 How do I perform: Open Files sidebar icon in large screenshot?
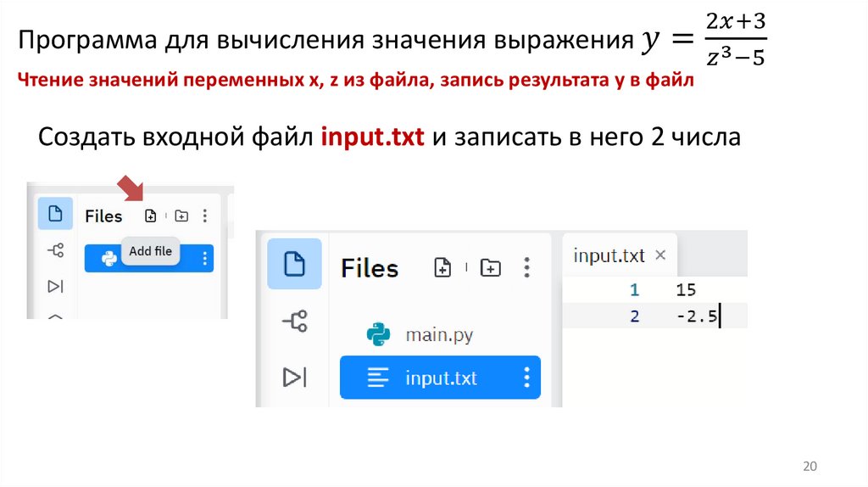click(294, 264)
